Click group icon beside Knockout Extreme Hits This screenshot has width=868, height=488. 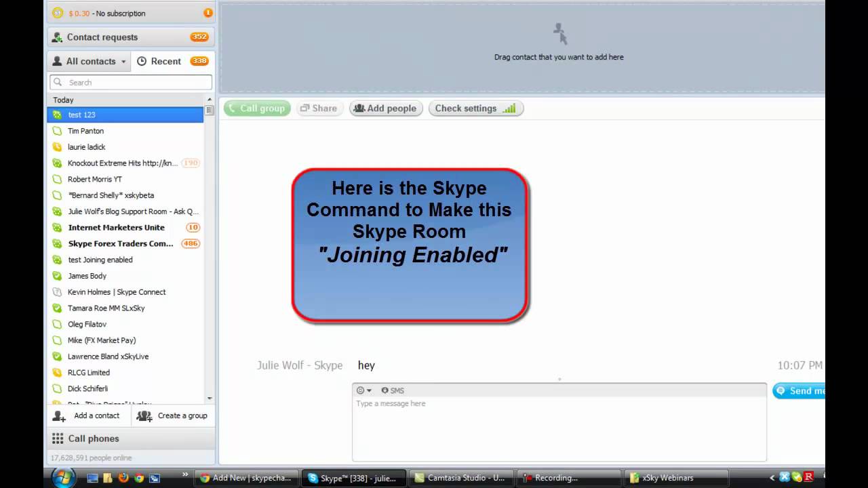[x=57, y=163]
